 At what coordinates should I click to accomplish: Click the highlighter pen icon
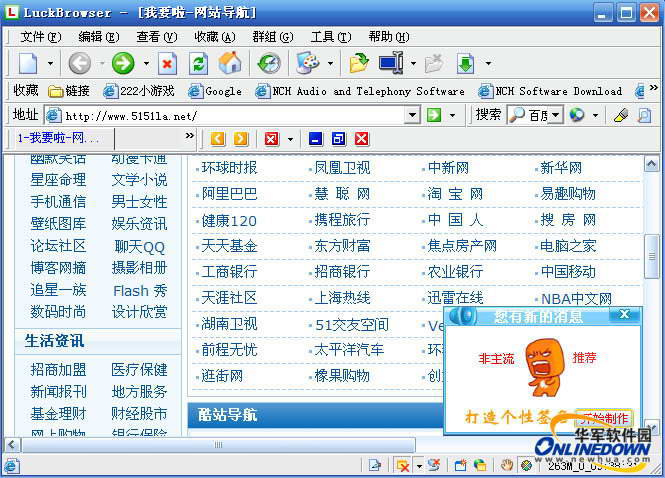pos(620,115)
